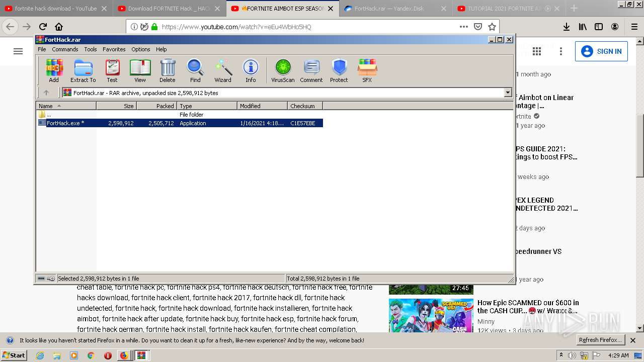The height and width of the screenshot is (362, 644).
Task: Sort by Type column header
Action: coord(207,106)
